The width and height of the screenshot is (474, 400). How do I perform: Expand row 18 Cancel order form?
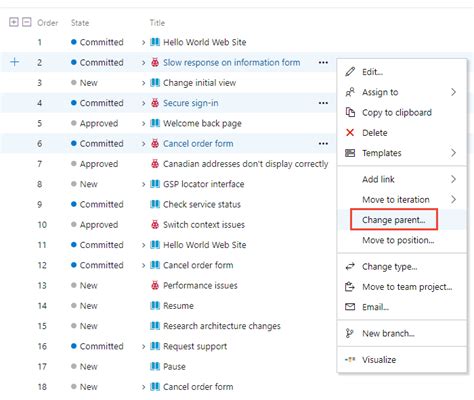143,387
